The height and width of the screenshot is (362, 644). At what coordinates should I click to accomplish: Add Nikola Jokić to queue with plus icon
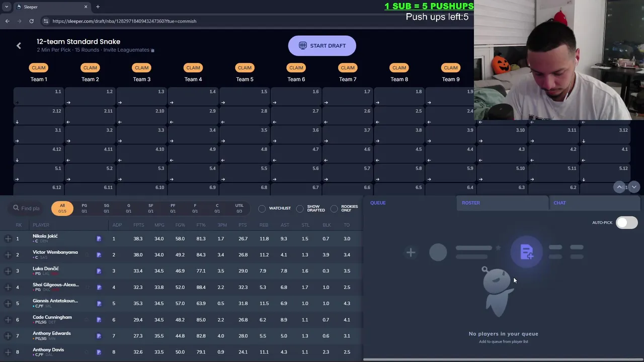click(8, 239)
